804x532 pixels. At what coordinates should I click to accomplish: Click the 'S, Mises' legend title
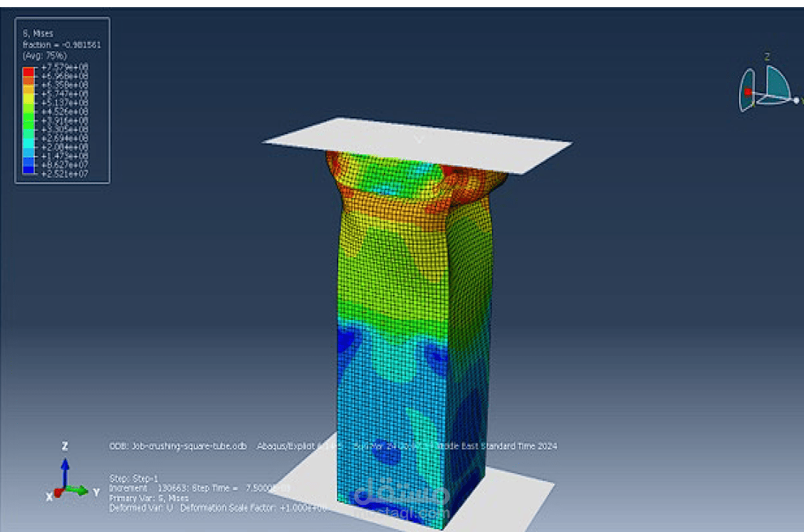38,33
